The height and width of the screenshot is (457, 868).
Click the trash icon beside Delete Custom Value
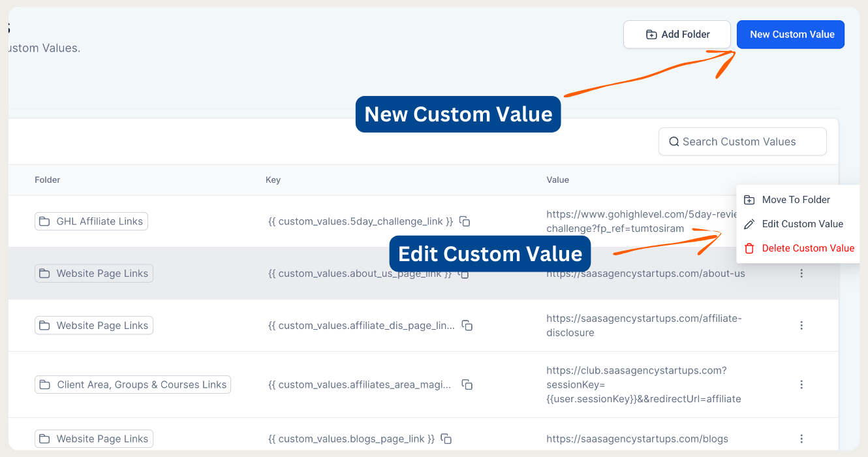(x=749, y=248)
